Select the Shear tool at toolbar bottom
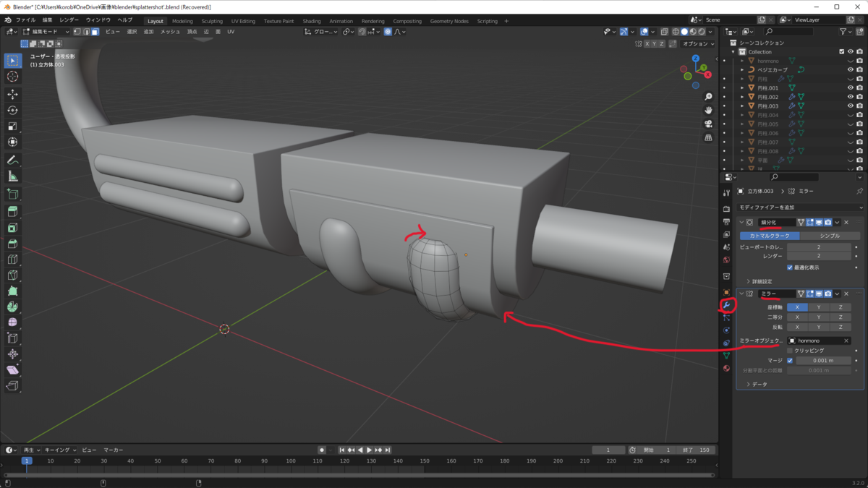The width and height of the screenshot is (868, 488). click(x=12, y=370)
